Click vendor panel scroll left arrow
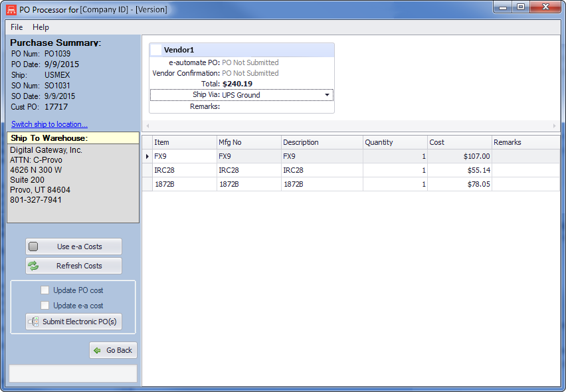Viewport: 566px width, 392px height. click(x=147, y=126)
